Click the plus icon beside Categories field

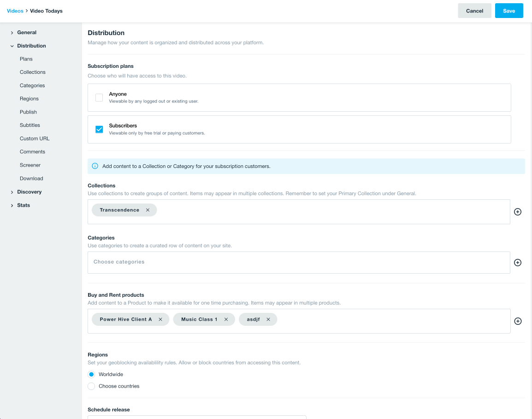point(518,263)
